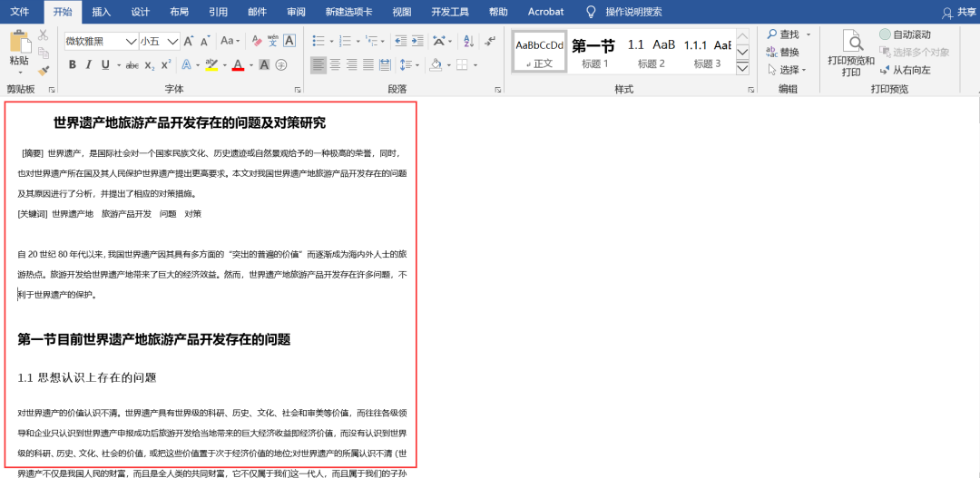Open the 审阅 ribbon tab

(x=296, y=12)
